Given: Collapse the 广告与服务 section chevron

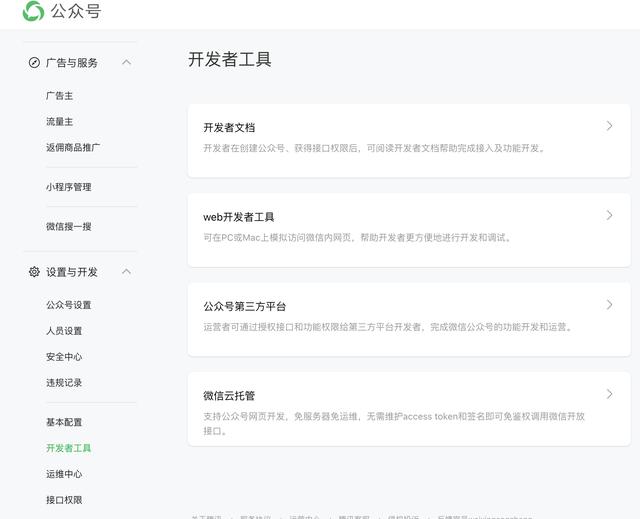Looking at the screenshot, I should click(127, 62).
